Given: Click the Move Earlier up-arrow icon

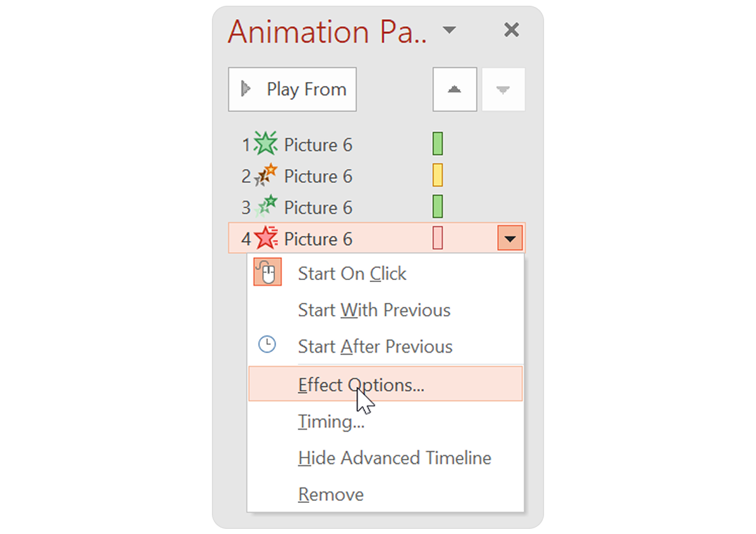Looking at the screenshot, I should point(454,88).
